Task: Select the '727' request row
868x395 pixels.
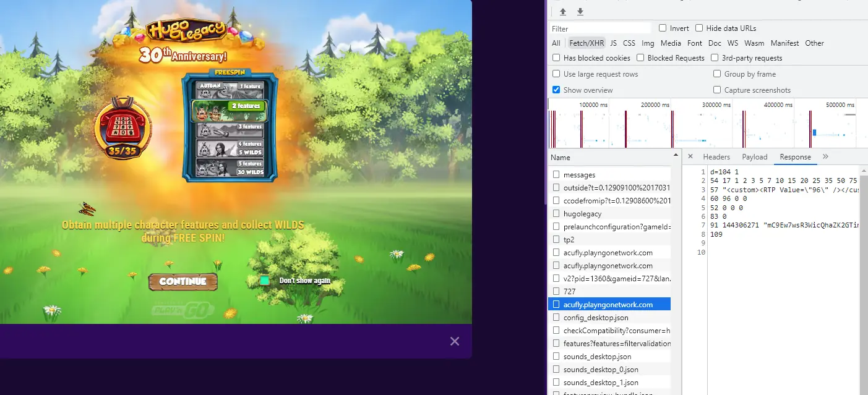Action: [x=609, y=292]
